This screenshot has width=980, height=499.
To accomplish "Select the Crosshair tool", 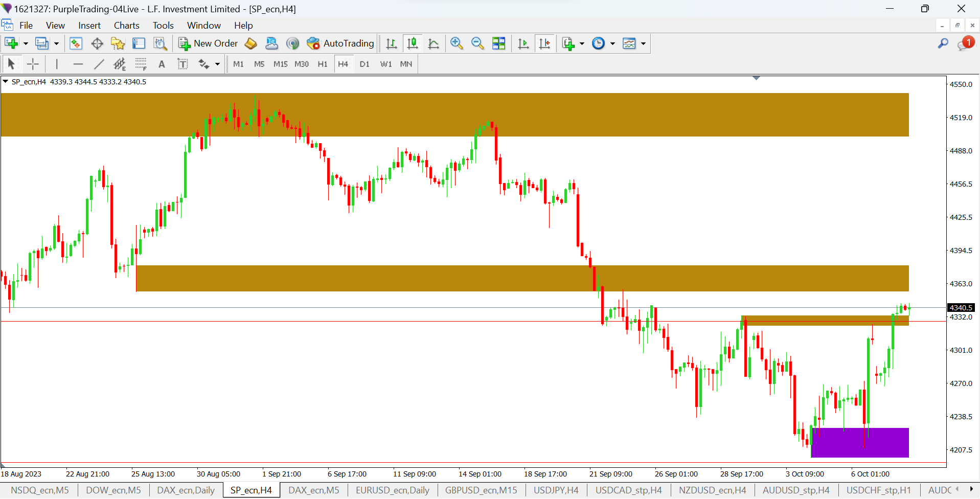I will tap(33, 64).
